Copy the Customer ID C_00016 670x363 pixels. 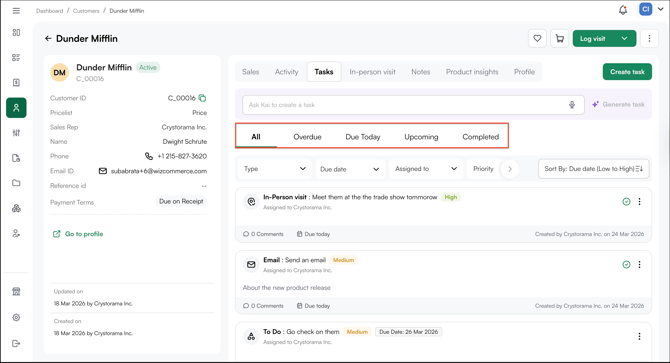(x=203, y=98)
